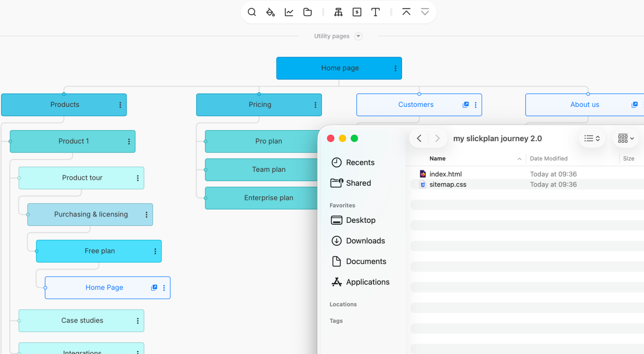Select the Products node

tap(64, 105)
